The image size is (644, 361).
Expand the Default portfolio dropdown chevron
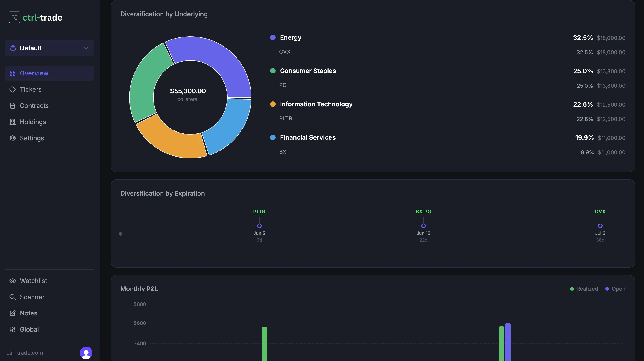[x=85, y=48]
